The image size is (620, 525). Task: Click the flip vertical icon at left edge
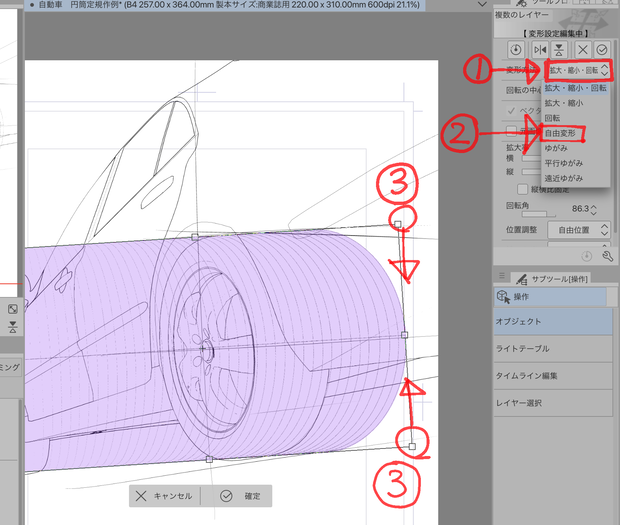pos(13,327)
